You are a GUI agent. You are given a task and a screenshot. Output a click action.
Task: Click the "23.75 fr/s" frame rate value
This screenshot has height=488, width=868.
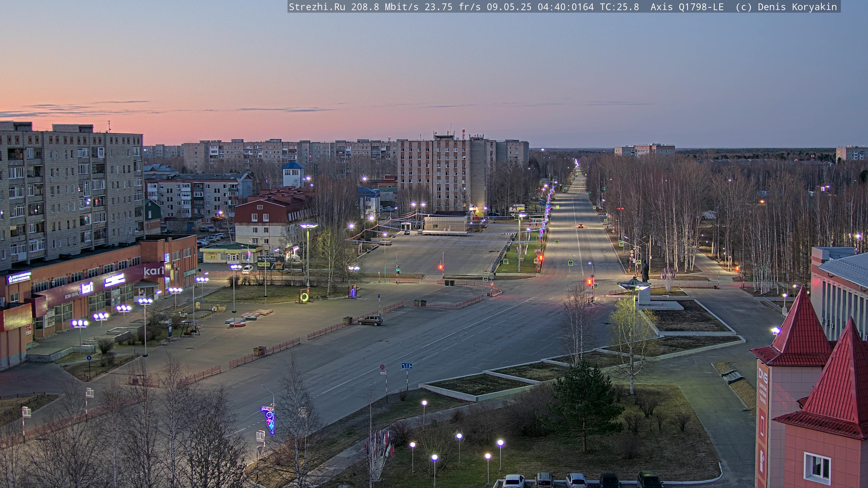(x=453, y=7)
